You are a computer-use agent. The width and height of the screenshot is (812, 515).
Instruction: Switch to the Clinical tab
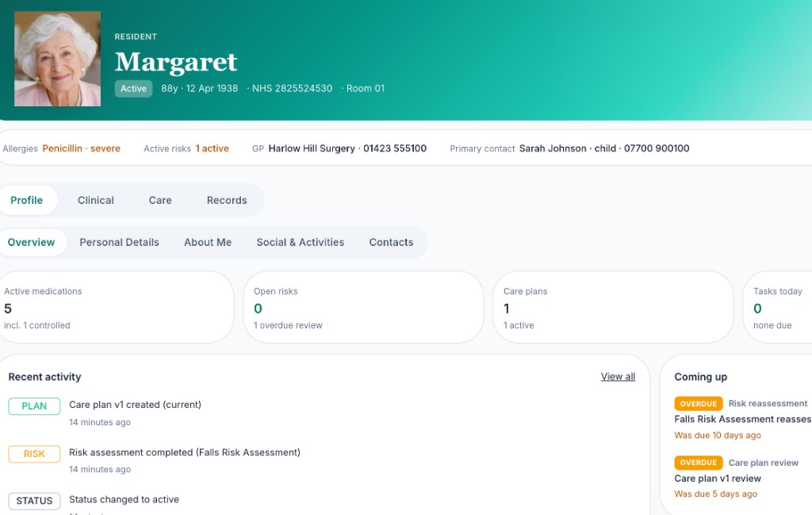click(96, 200)
